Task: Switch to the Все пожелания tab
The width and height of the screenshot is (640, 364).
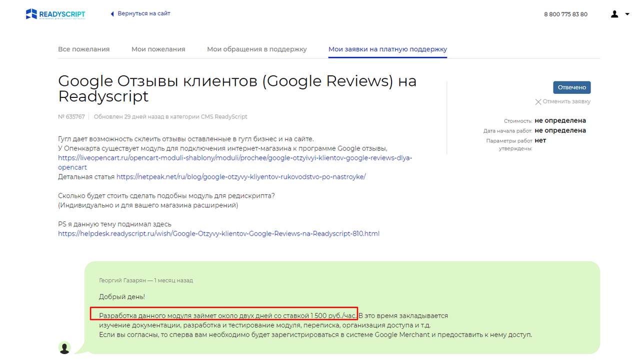Action: 84,49
